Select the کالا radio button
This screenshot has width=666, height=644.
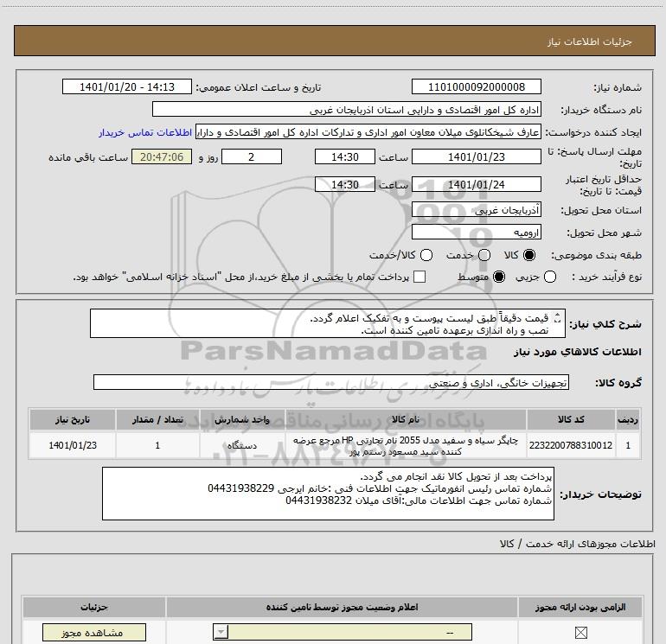click(529, 255)
